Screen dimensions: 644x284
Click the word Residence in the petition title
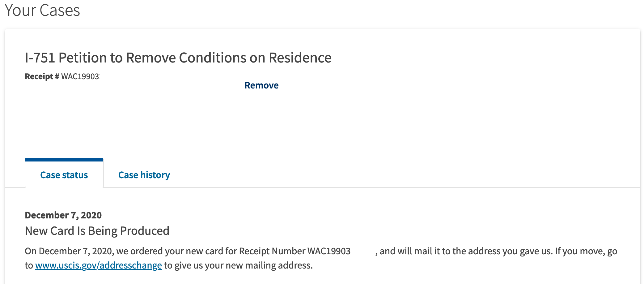coord(300,58)
